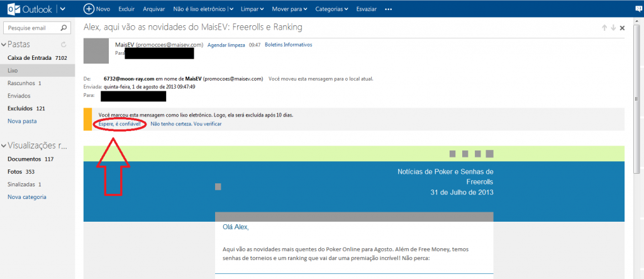644x279 pixels.
Task: Open the Não é lixo eletrônico dropdown arrow
Action: pyautogui.click(x=231, y=9)
